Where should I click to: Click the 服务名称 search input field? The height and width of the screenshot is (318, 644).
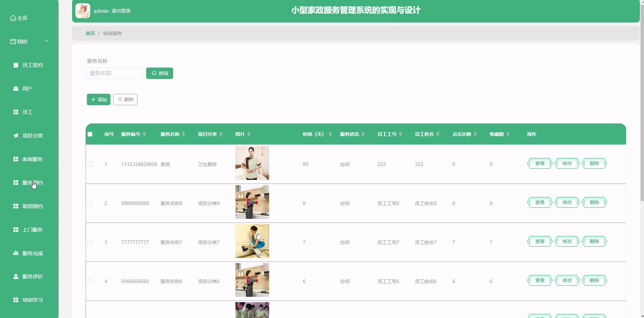pos(114,73)
